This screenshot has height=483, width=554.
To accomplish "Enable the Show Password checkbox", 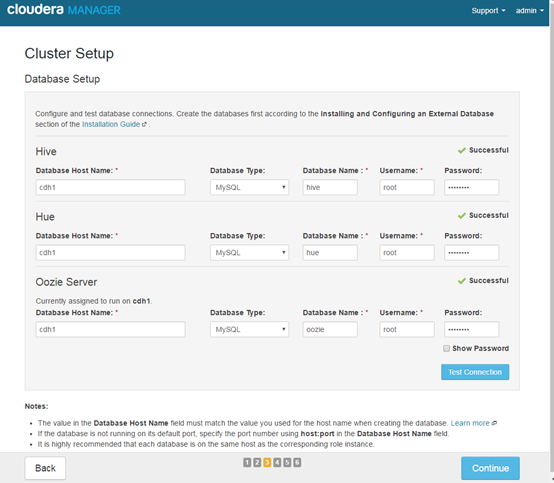I will [x=447, y=348].
